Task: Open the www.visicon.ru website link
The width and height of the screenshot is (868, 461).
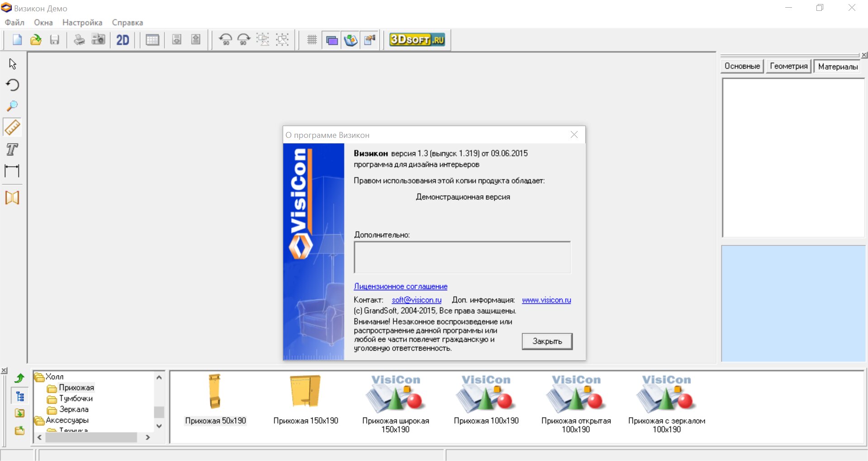Action: click(x=546, y=300)
